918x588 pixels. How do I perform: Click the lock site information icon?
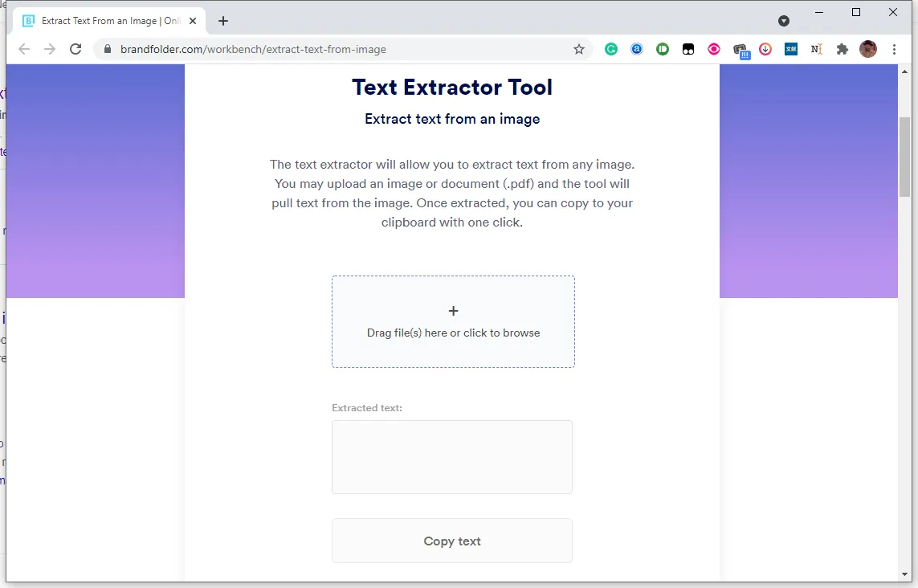pos(107,49)
